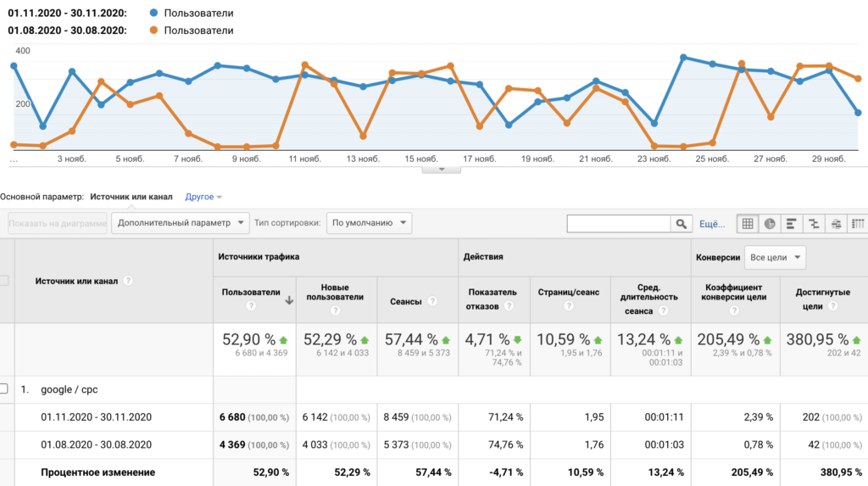Switch to the data table view icon
The height and width of the screenshot is (486, 868).
click(x=748, y=224)
